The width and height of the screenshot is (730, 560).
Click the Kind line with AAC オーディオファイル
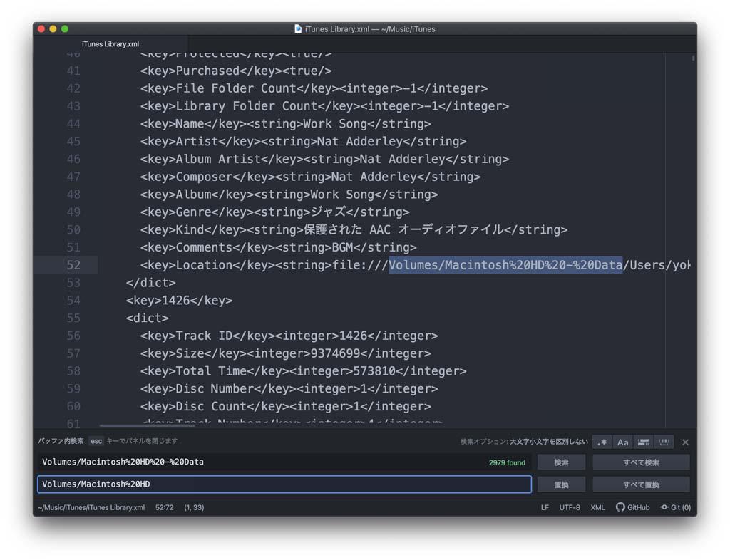[x=354, y=229]
